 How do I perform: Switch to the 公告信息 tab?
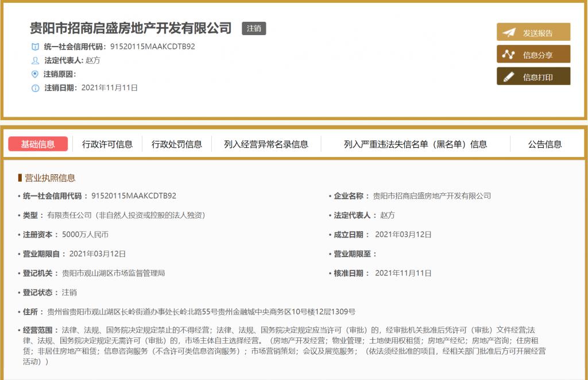[x=545, y=144]
